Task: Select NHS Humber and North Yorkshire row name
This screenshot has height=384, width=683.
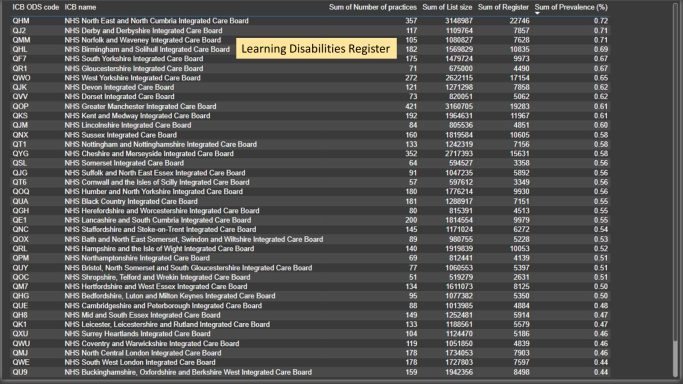Action: [x=154, y=192]
